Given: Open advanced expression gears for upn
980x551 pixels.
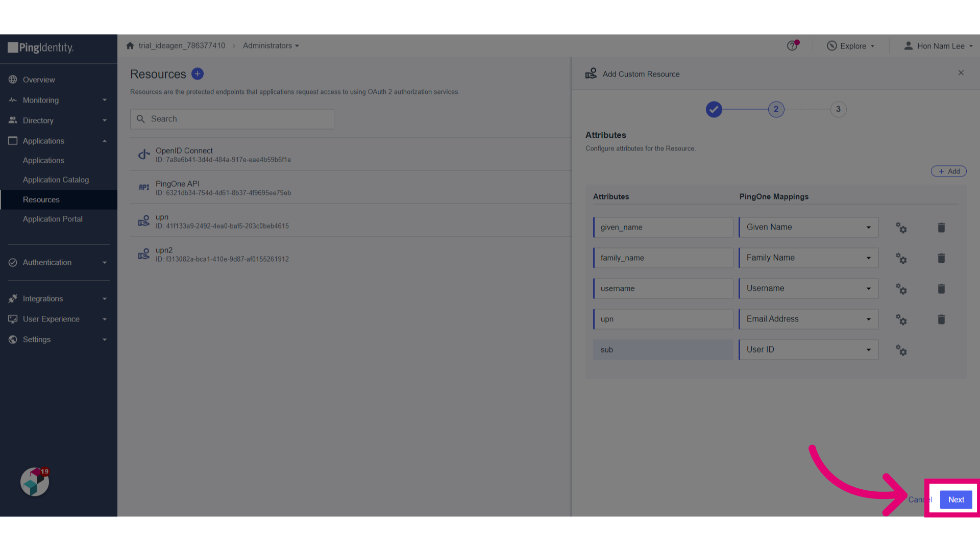Looking at the screenshot, I should tap(901, 319).
